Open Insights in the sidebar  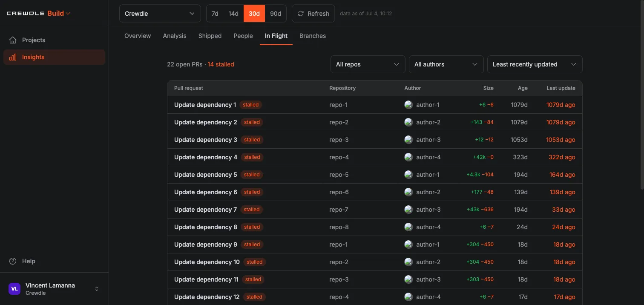coord(54,57)
